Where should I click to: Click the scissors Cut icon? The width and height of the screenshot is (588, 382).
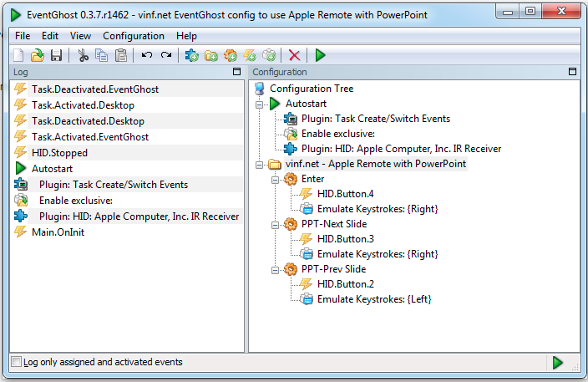tap(83, 55)
